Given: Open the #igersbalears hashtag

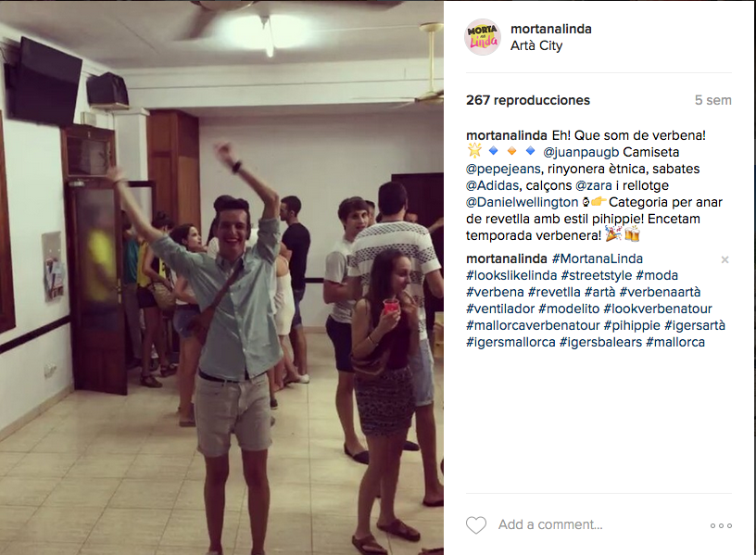Looking at the screenshot, I should click(x=600, y=342).
